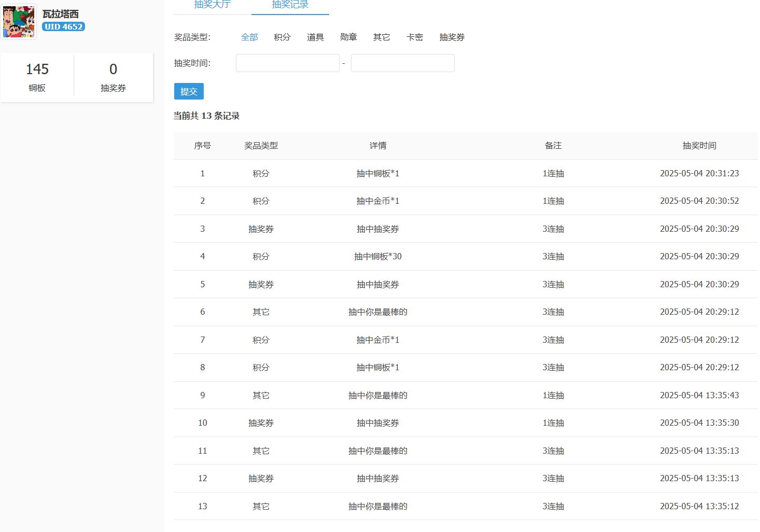Filter prize type by 卡密

415,37
